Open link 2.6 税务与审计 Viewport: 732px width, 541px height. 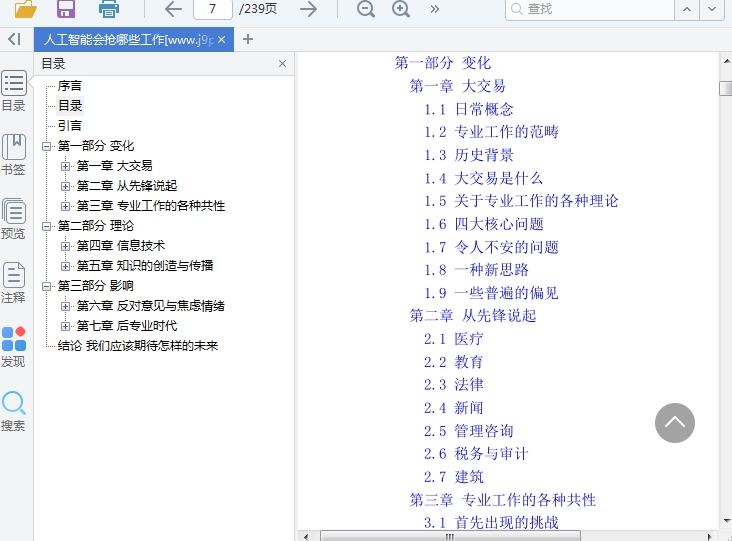[476, 454]
